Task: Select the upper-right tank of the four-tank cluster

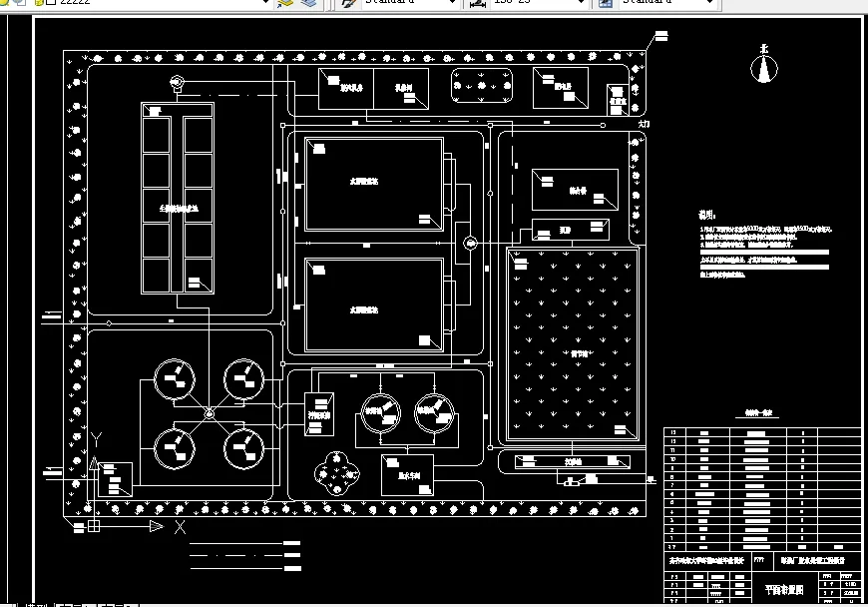Action: click(244, 379)
